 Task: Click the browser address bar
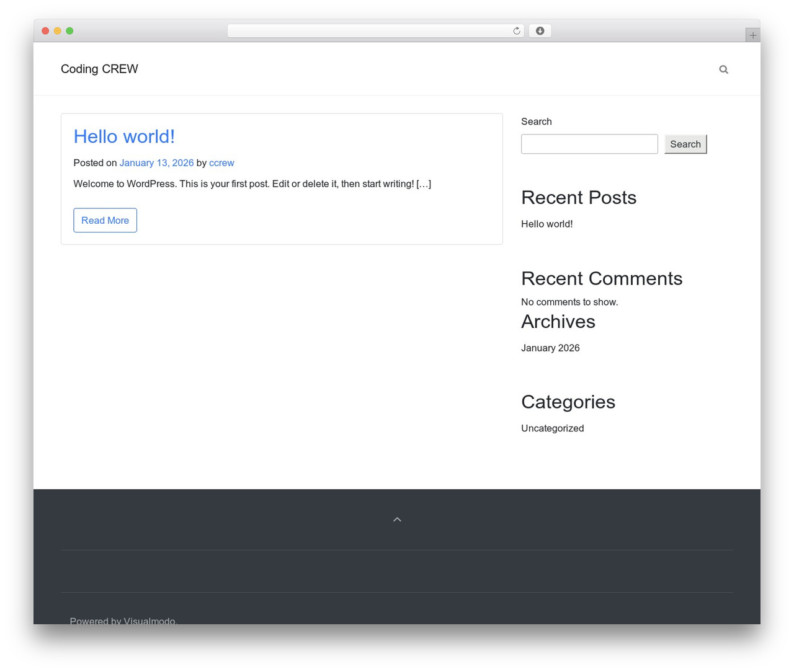[375, 31]
